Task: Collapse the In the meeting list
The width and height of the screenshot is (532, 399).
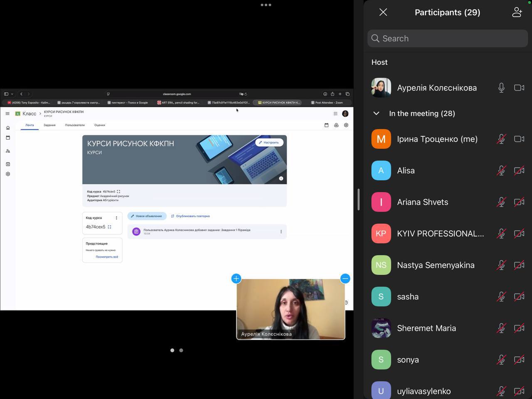Action: click(377, 113)
